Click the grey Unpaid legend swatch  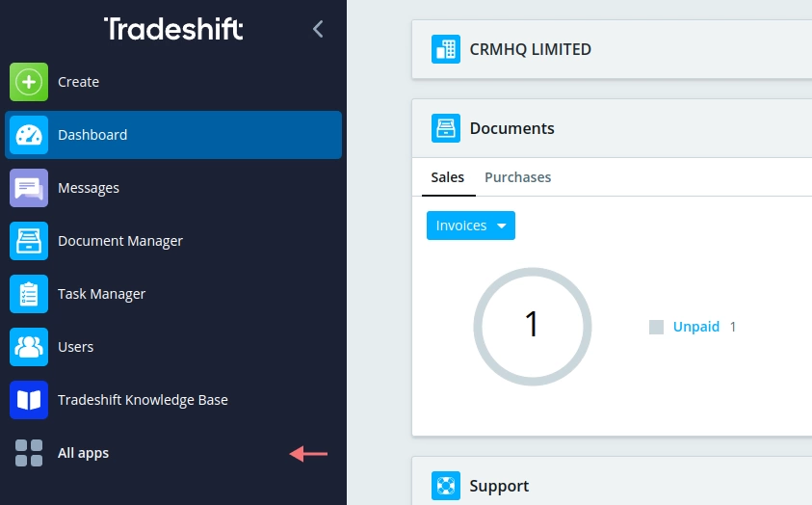656,327
